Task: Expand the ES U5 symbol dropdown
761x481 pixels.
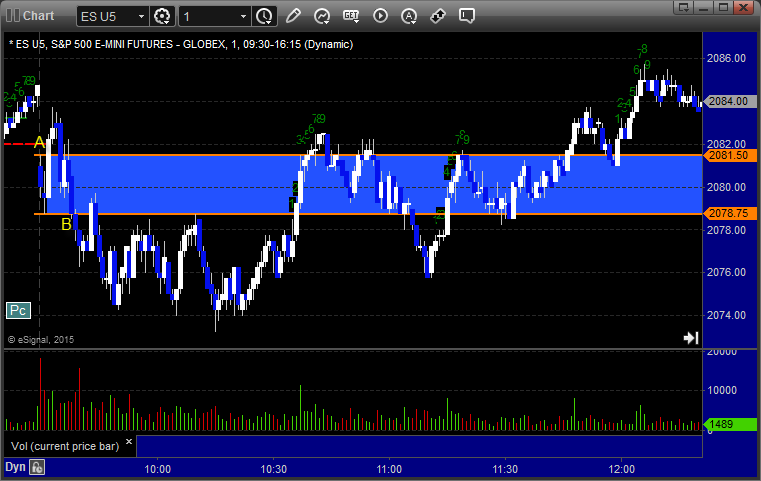Action: [x=141, y=17]
